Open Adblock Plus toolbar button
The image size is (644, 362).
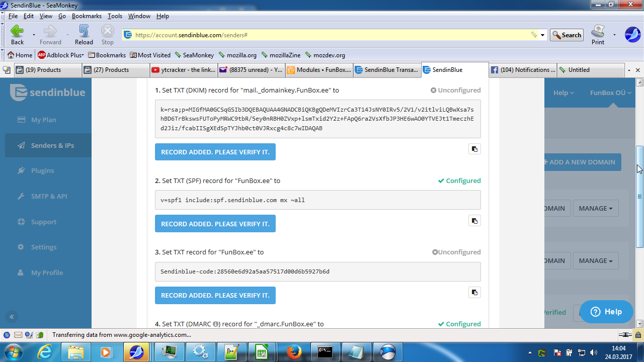(x=61, y=55)
